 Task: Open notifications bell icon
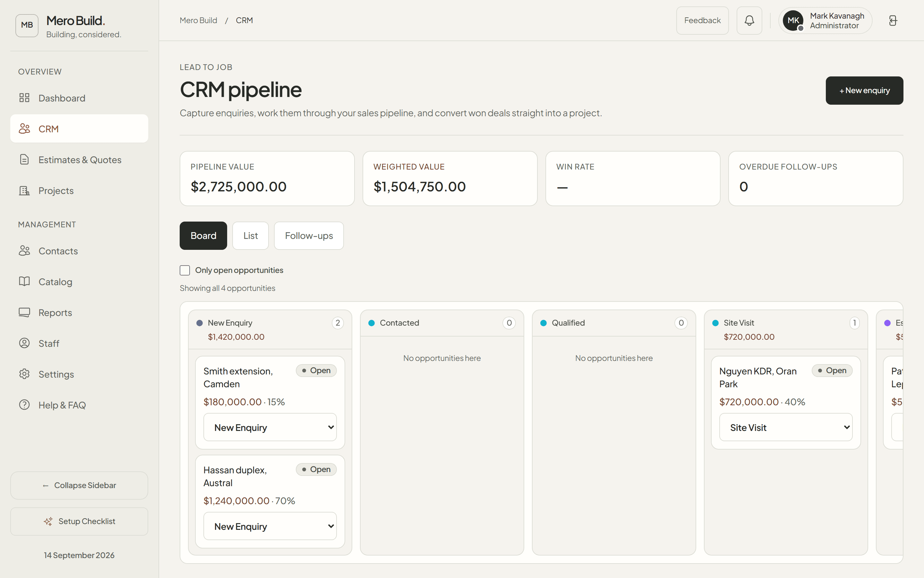749,20
